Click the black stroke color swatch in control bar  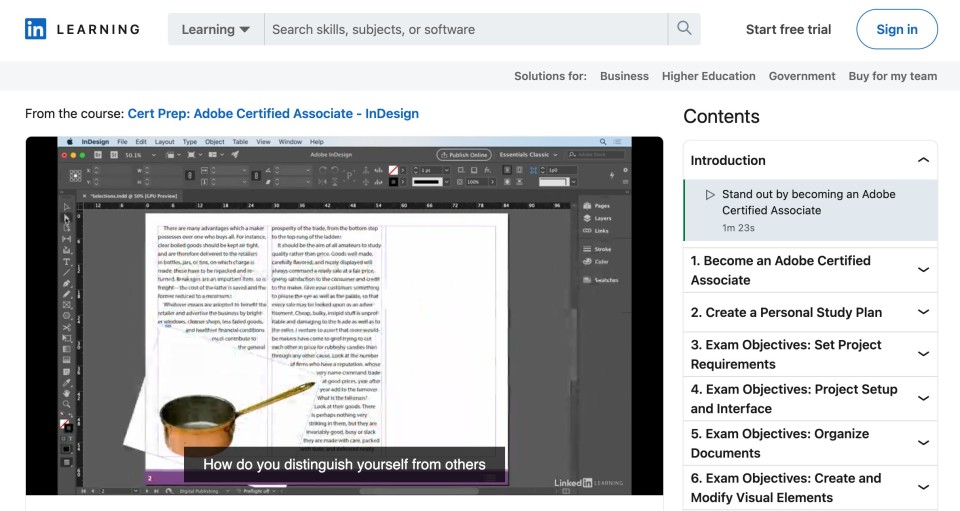pos(394,182)
